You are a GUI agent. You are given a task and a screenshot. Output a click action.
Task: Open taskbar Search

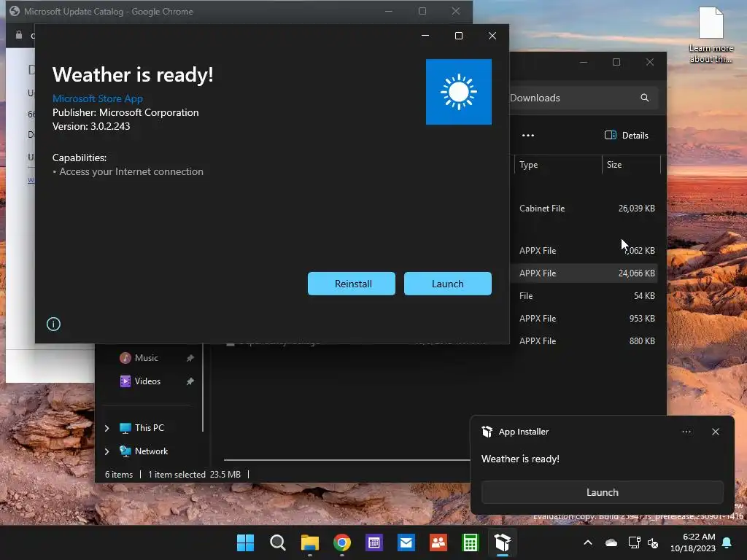278,542
